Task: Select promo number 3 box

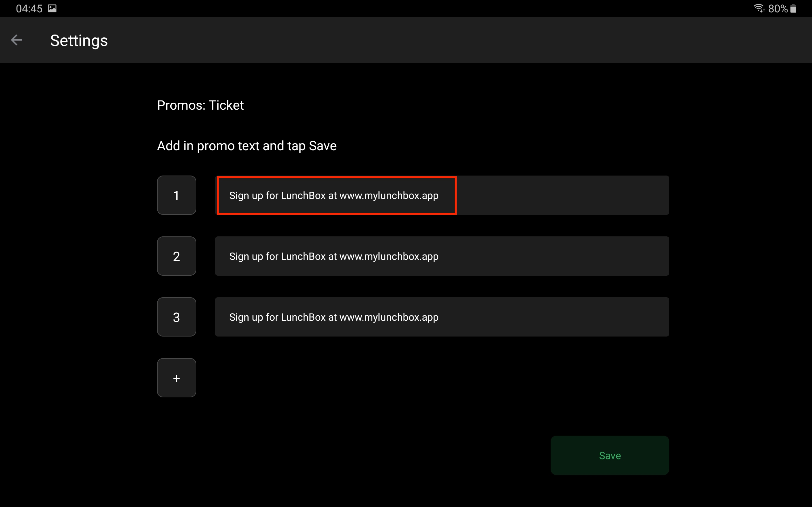Action: click(x=176, y=317)
